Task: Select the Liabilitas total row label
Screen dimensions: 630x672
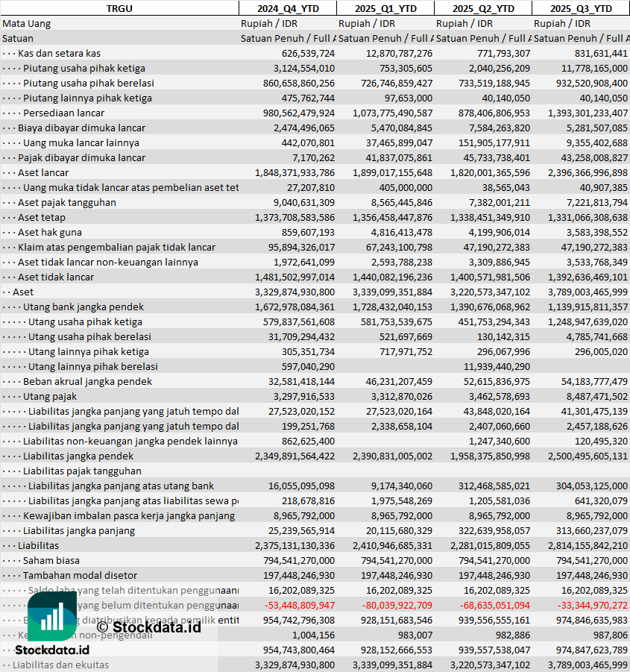Action: pyautogui.click(x=38, y=545)
